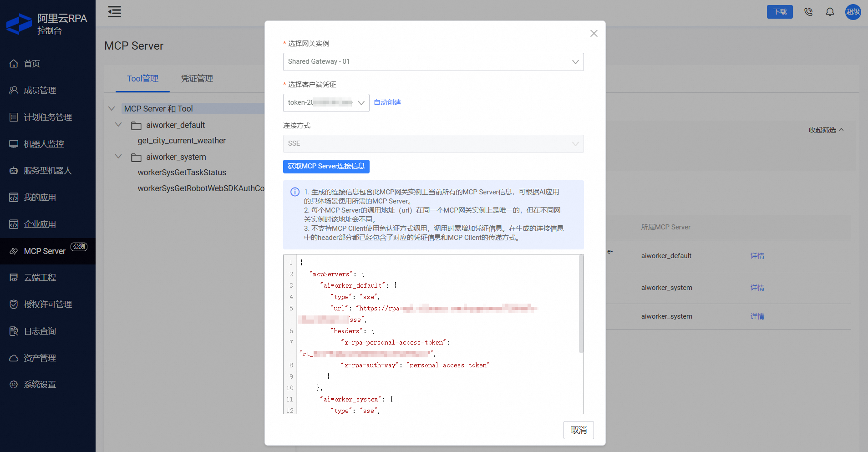Open the 选择客户端凭证 token dropdown

tap(326, 103)
